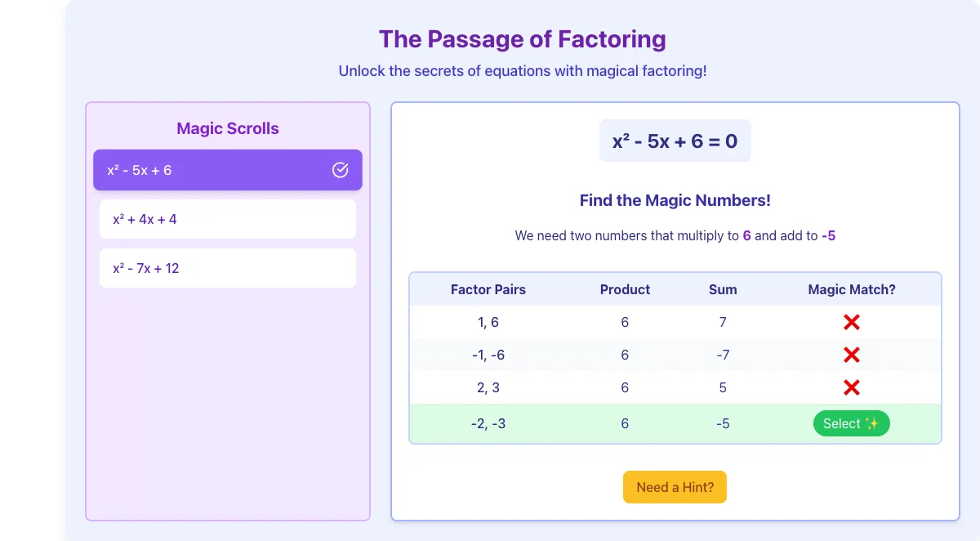Click the highlighted -2, -3 factor pair cell

coord(488,423)
